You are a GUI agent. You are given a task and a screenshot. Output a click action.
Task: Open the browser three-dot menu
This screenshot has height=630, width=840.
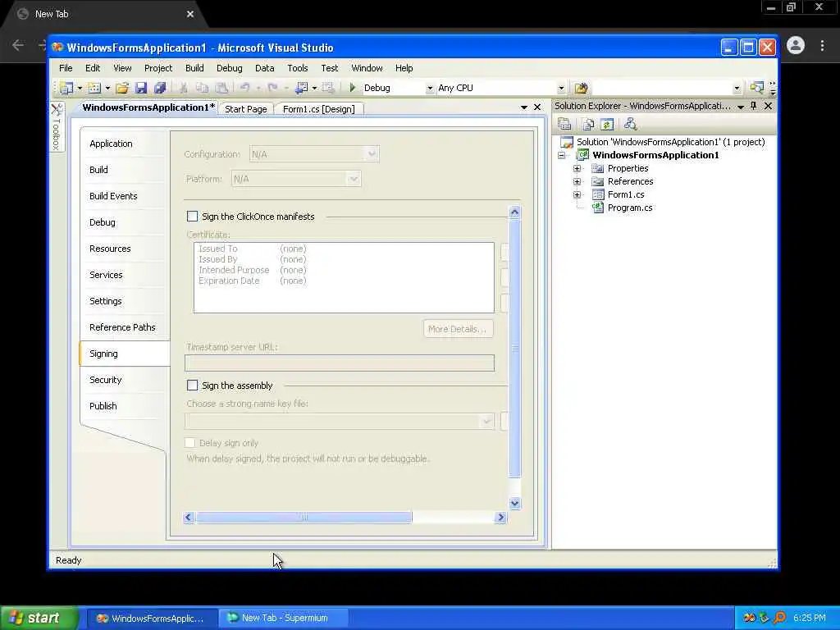point(822,46)
